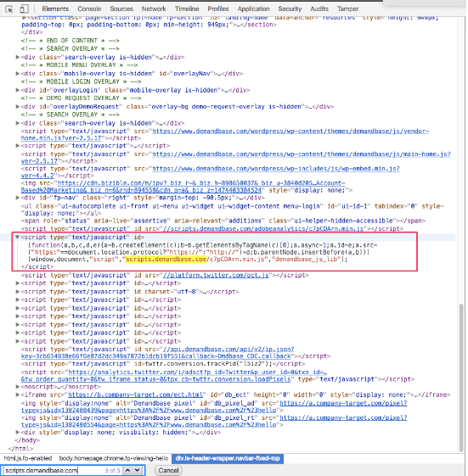Open the Sources tab
This screenshot has width=468, height=476.
tap(121, 8)
